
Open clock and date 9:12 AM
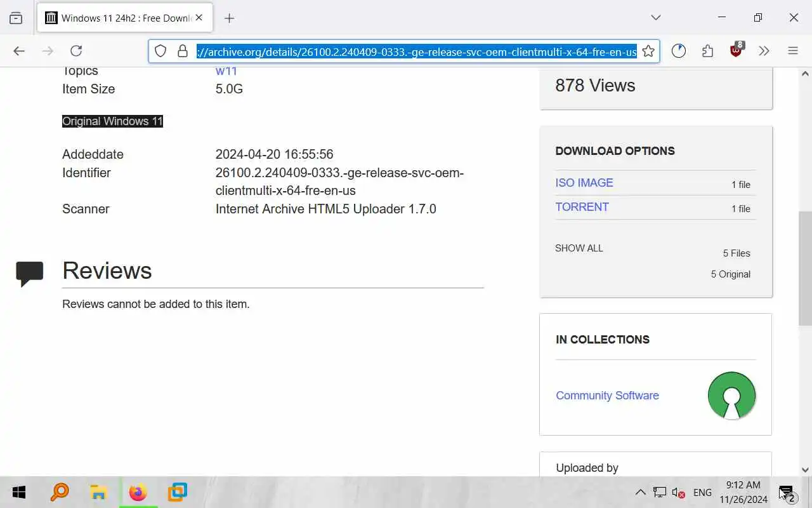743,492
